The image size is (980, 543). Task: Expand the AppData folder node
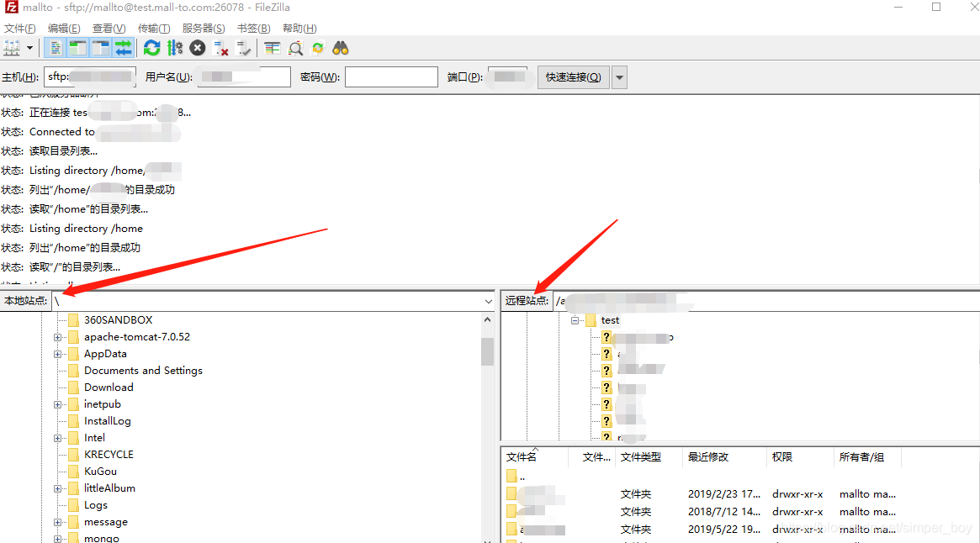pyautogui.click(x=57, y=354)
